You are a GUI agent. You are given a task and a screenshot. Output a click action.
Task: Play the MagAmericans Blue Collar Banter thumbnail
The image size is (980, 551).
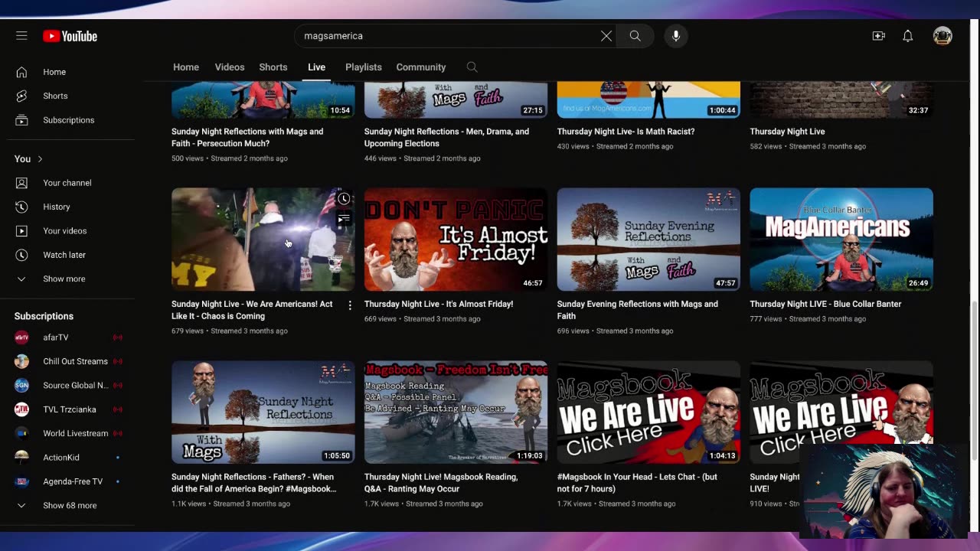pos(841,240)
